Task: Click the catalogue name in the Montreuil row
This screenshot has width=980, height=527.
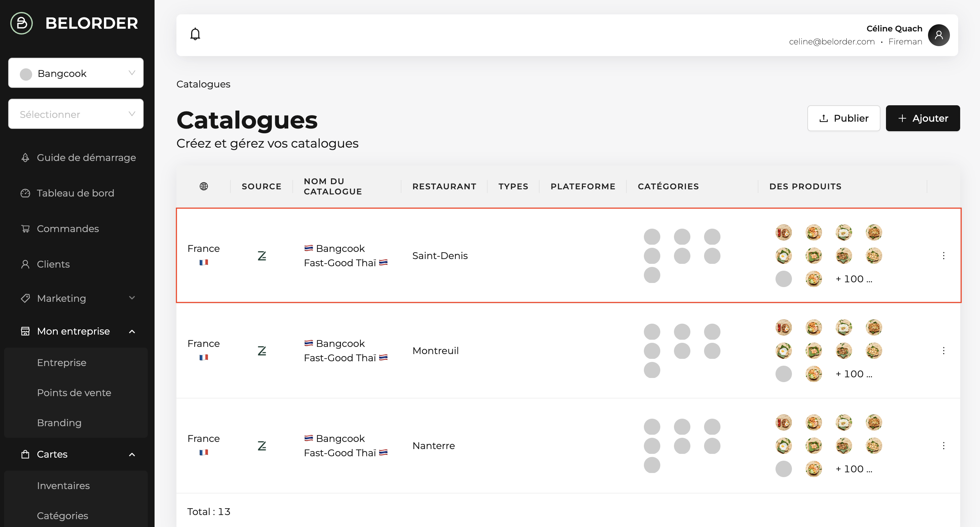Action: coord(346,351)
